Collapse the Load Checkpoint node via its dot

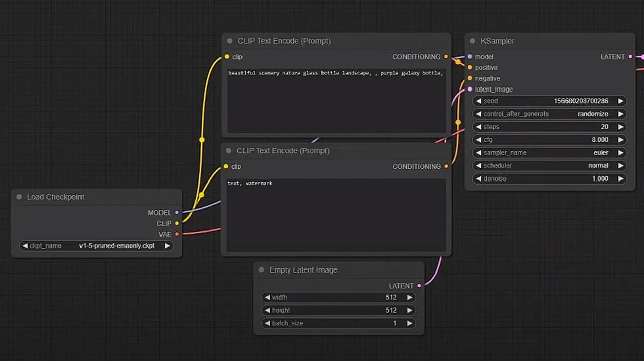(19, 197)
